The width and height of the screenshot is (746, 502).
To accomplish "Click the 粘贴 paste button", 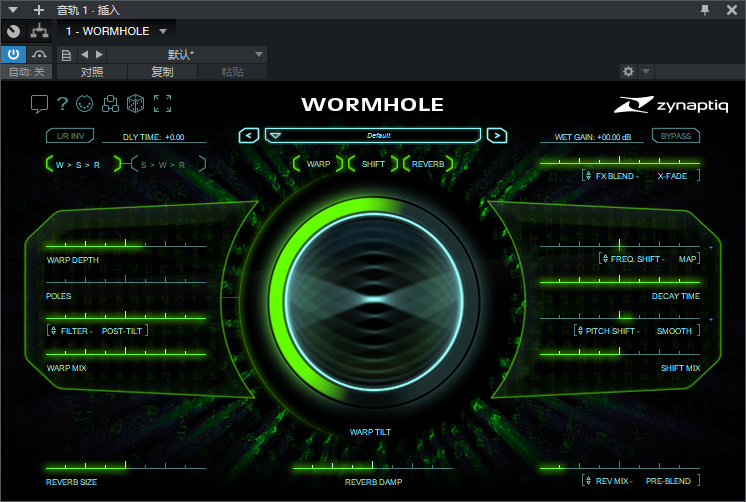I will (232, 72).
